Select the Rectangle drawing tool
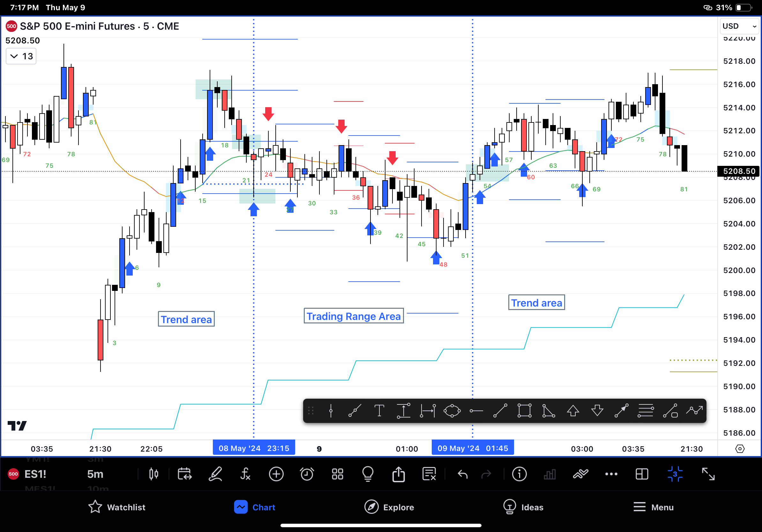This screenshot has width=762, height=532. (524, 410)
